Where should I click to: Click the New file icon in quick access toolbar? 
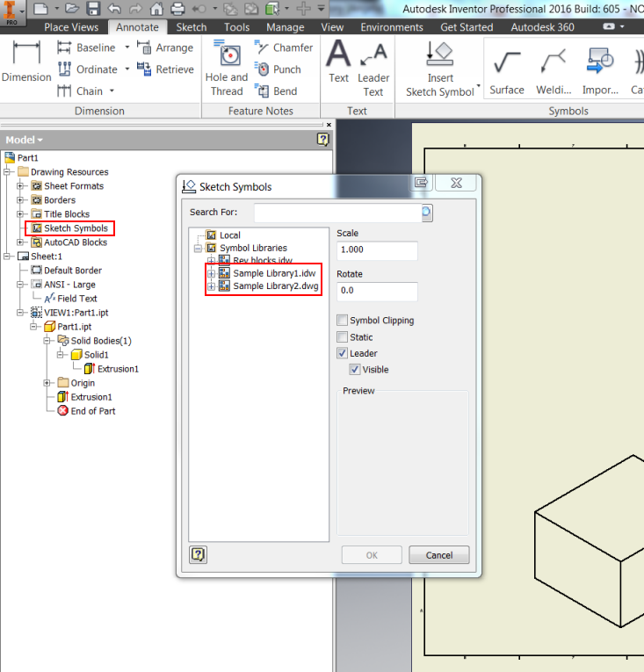point(40,8)
